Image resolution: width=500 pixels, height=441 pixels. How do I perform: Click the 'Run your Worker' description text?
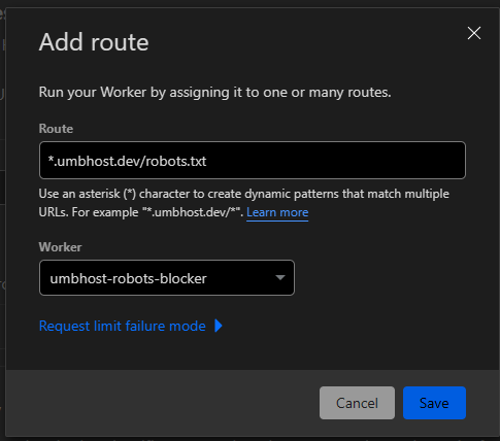click(x=215, y=92)
